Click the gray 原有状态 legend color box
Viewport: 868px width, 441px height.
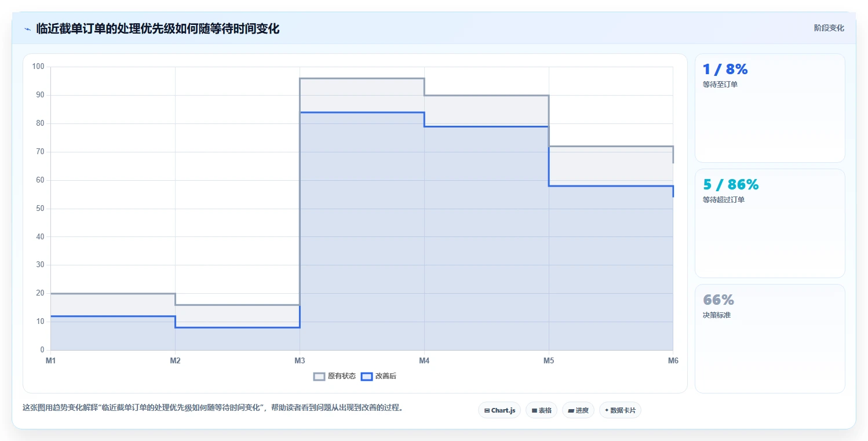[x=319, y=376]
